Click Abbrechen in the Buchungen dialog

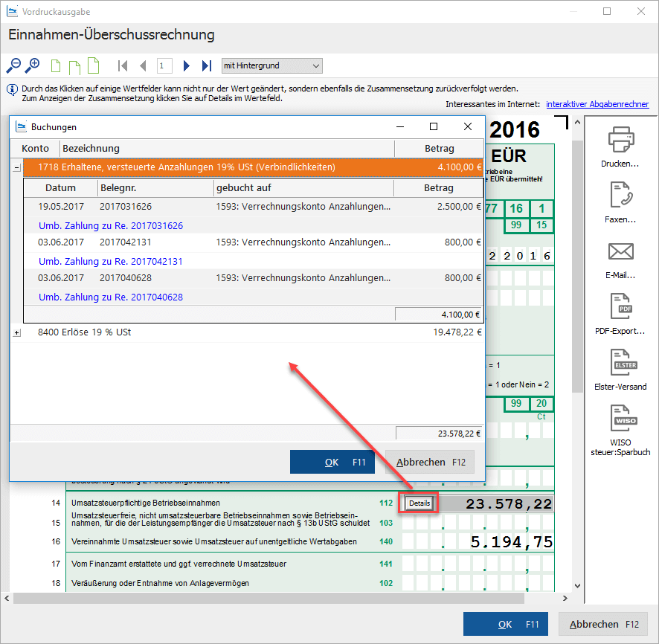[x=430, y=462]
